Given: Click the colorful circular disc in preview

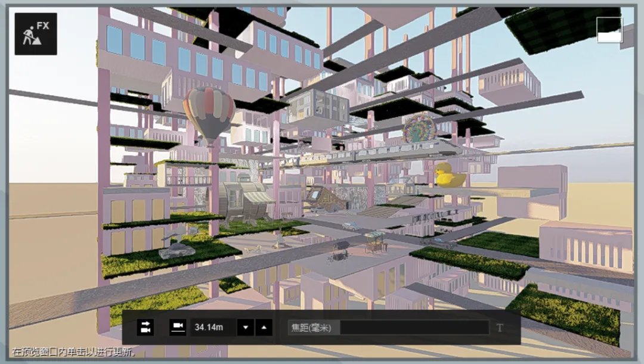Looking at the screenshot, I should click(419, 129).
